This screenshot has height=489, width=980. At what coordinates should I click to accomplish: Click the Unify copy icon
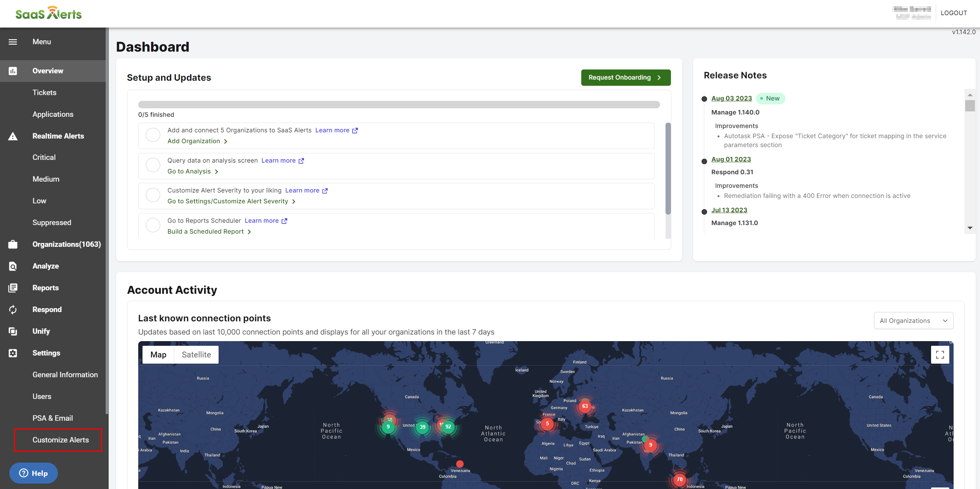pyautogui.click(x=13, y=331)
